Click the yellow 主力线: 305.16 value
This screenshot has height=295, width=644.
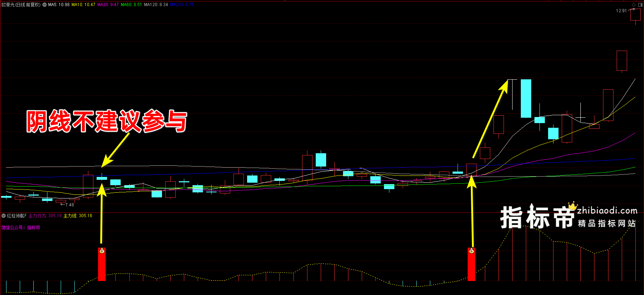(x=78, y=216)
